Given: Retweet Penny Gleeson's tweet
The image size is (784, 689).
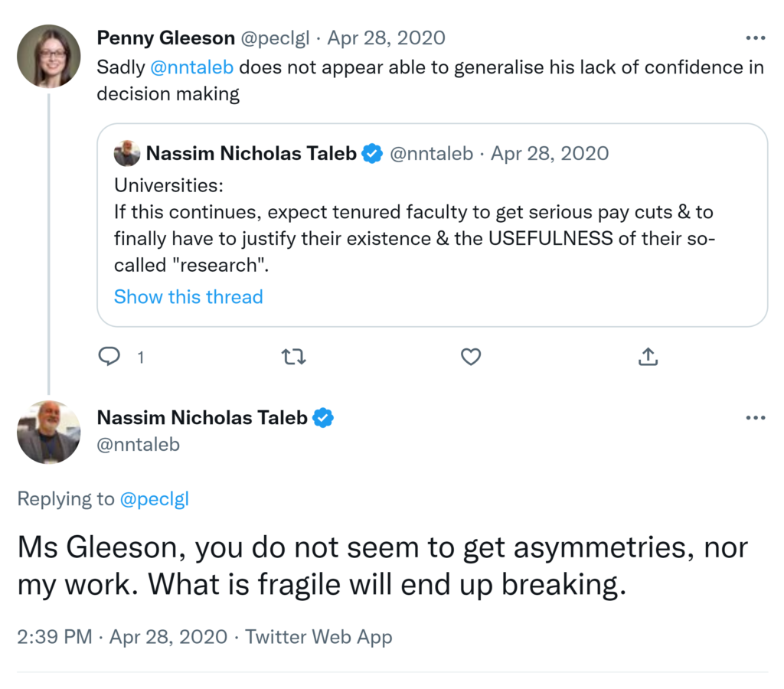Looking at the screenshot, I should point(292,356).
